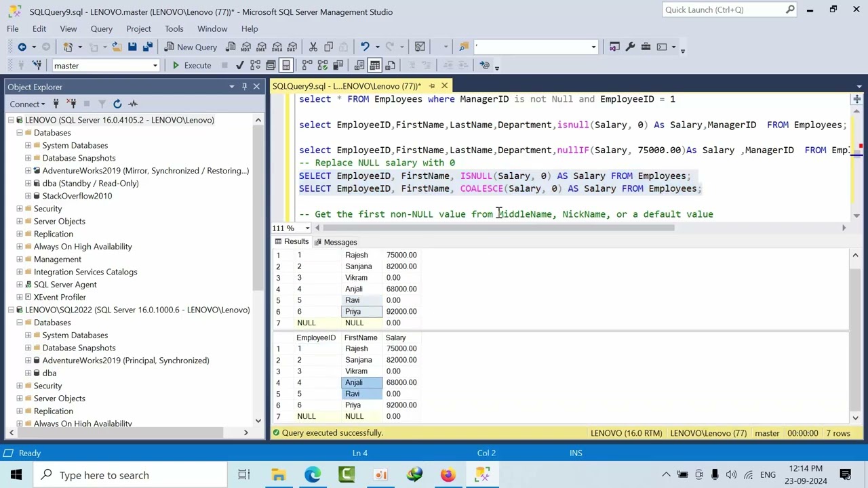This screenshot has width=868, height=488.
Task: Expand the Always On High Availability node
Action: point(19,247)
